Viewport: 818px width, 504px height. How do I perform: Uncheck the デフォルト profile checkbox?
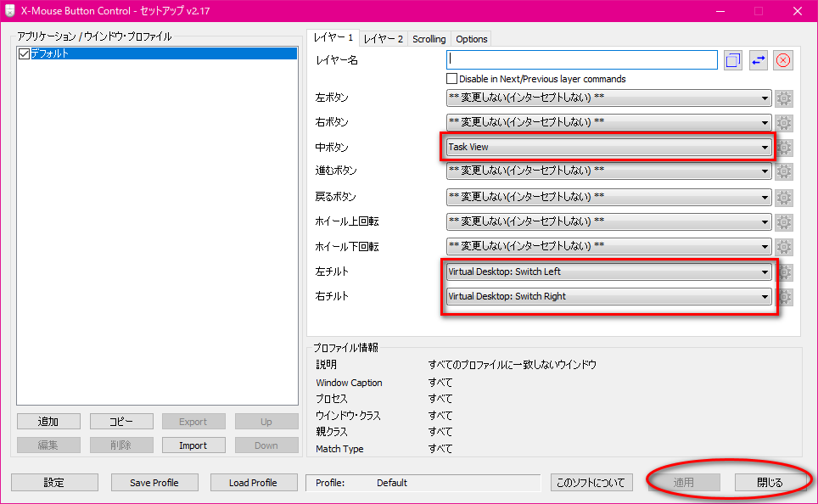[24, 53]
